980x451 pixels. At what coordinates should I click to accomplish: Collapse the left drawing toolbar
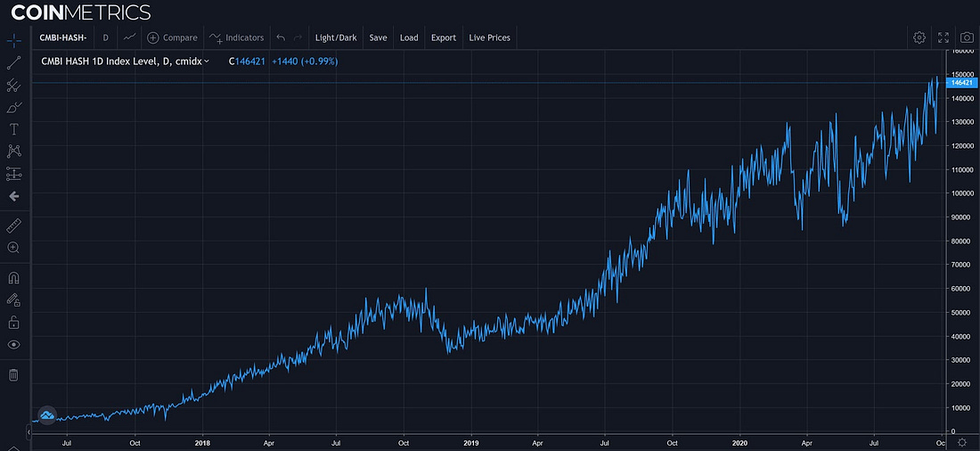pyautogui.click(x=29, y=431)
